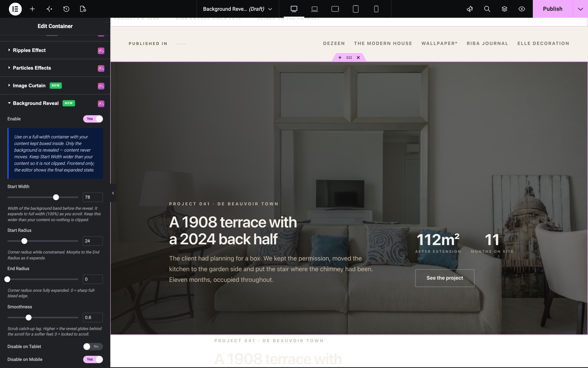Viewport: 588px width, 368px height.
Task: Expand the Ripples Effect section
Action: (x=55, y=50)
